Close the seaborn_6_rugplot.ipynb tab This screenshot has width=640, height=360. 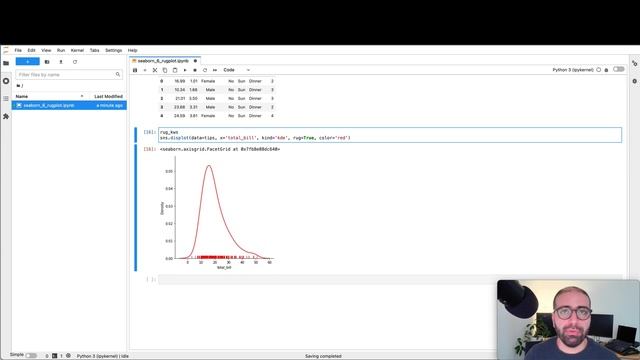(x=195, y=61)
